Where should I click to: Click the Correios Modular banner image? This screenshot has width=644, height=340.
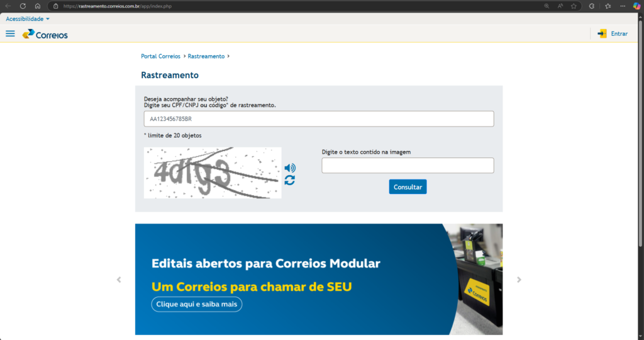coord(319,279)
